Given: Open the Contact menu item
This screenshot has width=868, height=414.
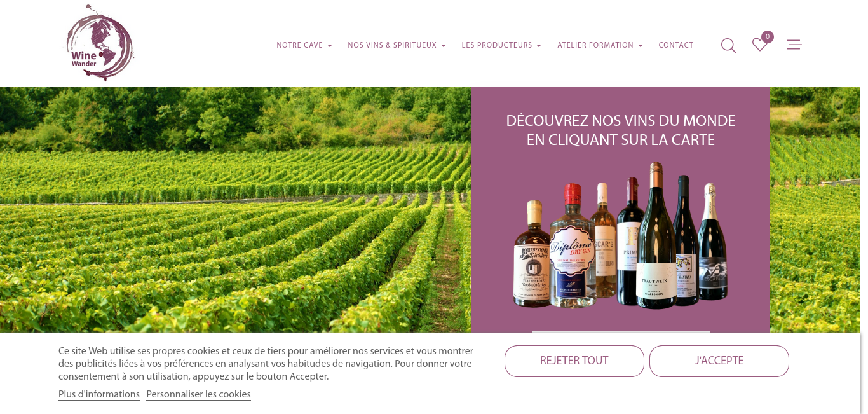Looking at the screenshot, I should (x=676, y=45).
